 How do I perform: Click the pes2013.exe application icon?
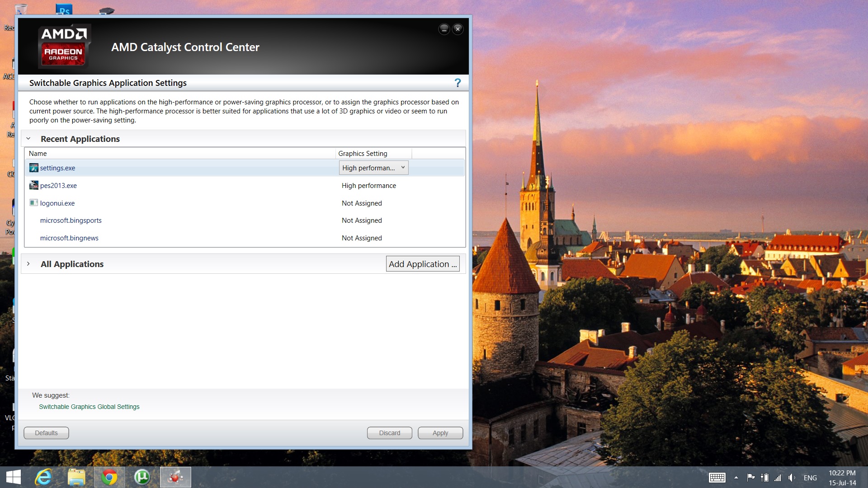coord(33,185)
